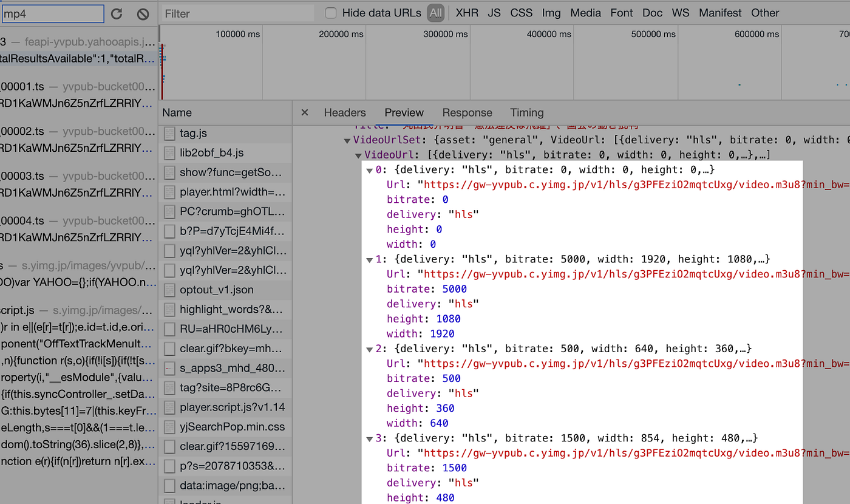Enable the Hide data URLs checkbox

tap(330, 12)
